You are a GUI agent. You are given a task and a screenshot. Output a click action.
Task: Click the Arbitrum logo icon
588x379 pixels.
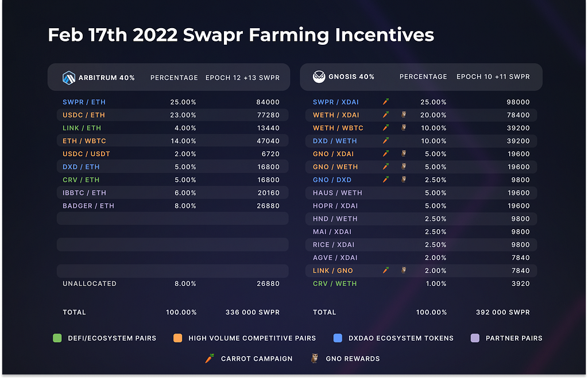click(69, 78)
